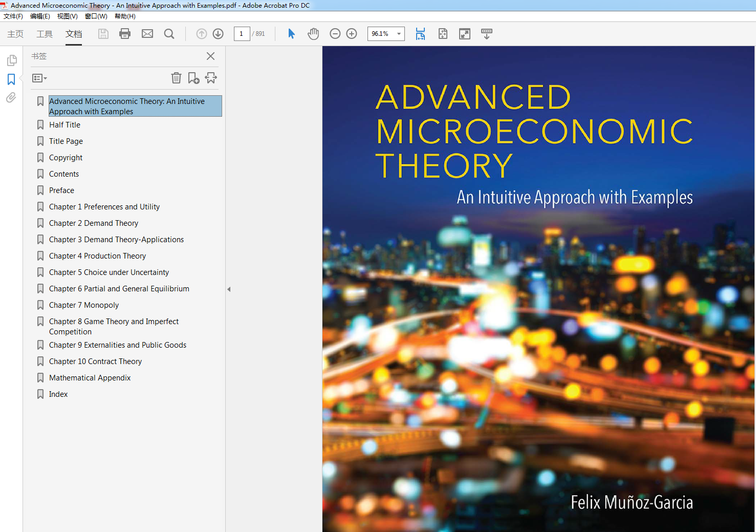
Task: Switch to the 工具 tab
Action: [x=45, y=34]
